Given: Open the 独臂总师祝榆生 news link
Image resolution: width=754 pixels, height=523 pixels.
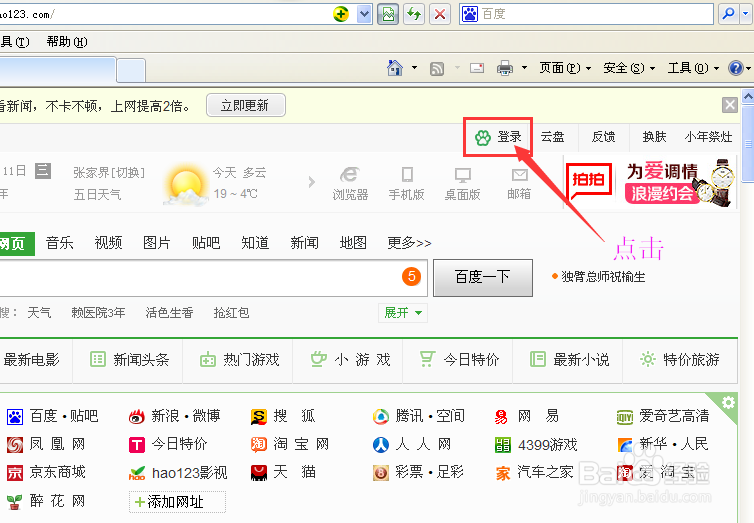Looking at the screenshot, I should pos(603,276).
